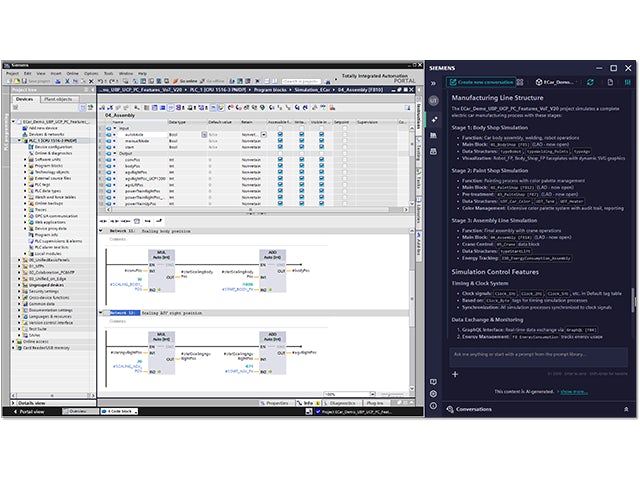Open the Options menu
640x480 pixels.
[x=91, y=73]
